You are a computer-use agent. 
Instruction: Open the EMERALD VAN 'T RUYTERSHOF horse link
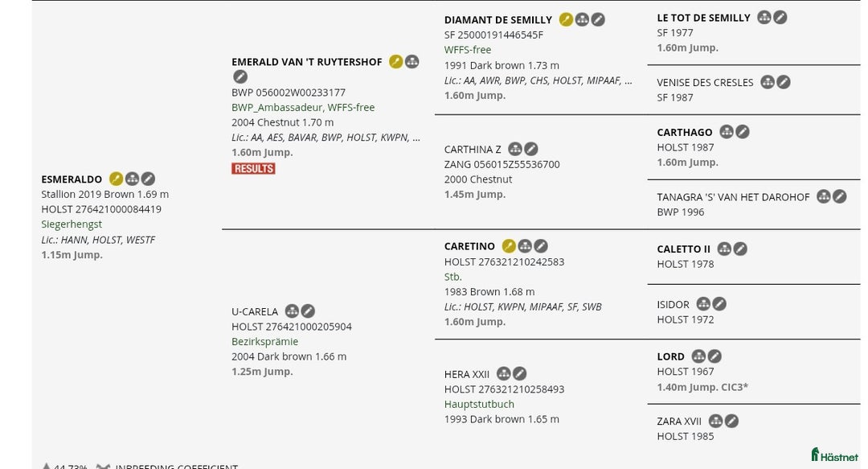(308, 62)
